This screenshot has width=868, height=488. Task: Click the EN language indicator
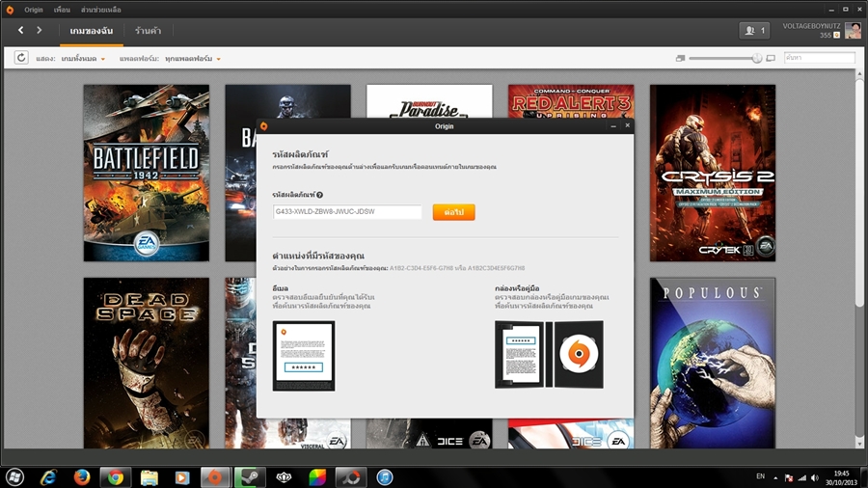click(761, 476)
